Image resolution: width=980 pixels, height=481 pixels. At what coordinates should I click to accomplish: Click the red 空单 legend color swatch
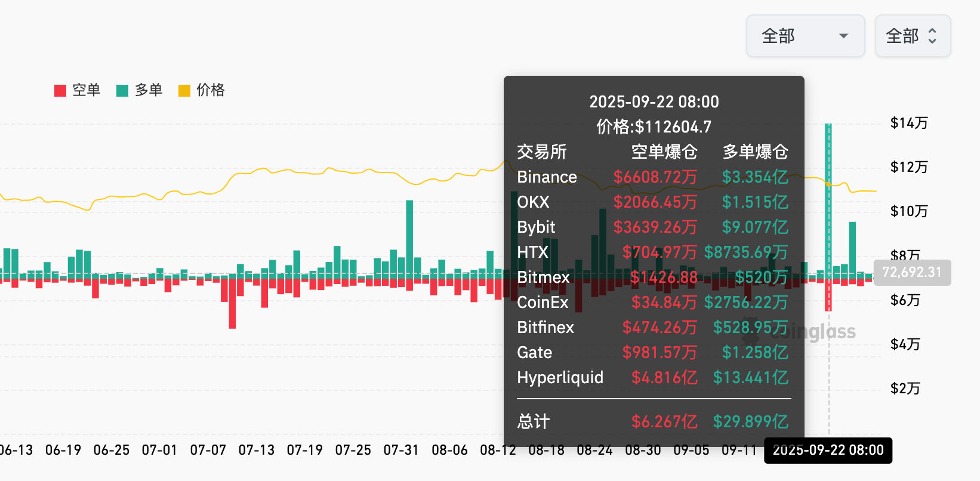tap(60, 91)
